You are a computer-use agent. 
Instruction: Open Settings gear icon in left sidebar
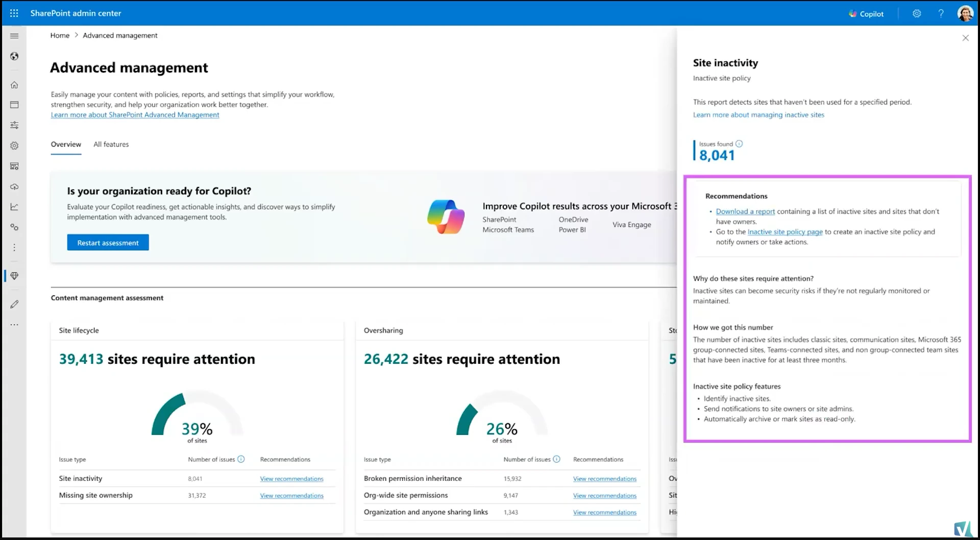(14, 146)
